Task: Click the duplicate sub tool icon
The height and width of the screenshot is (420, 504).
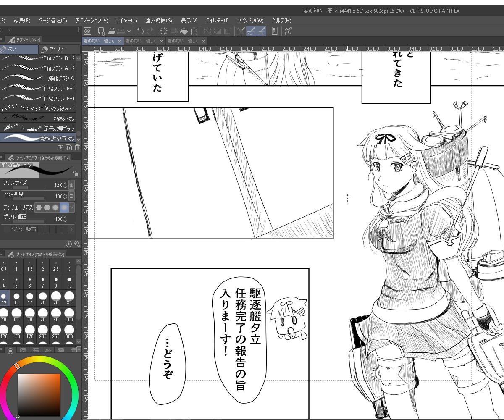Action: [x=69, y=147]
